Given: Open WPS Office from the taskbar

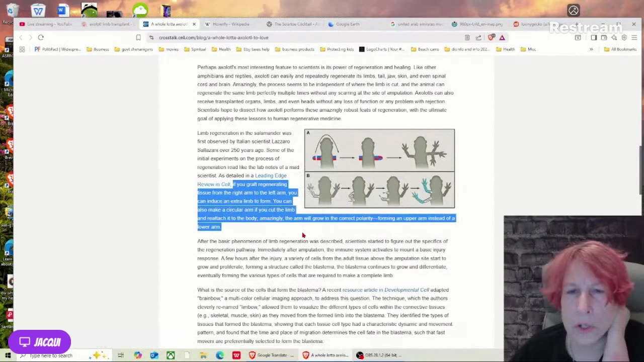Looking at the screenshot, I should [236, 355].
